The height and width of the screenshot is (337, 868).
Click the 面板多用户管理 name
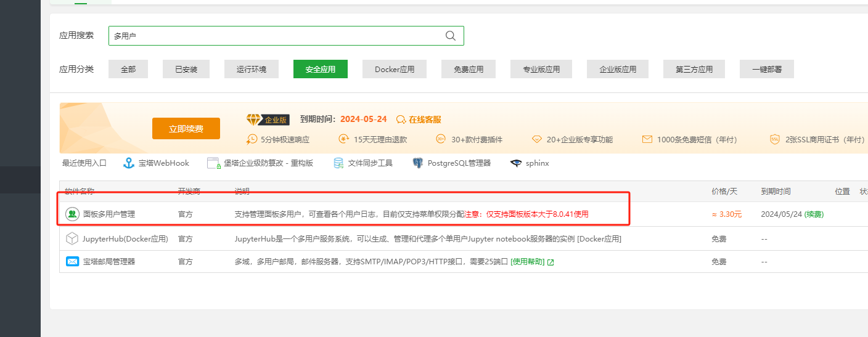tap(109, 214)
